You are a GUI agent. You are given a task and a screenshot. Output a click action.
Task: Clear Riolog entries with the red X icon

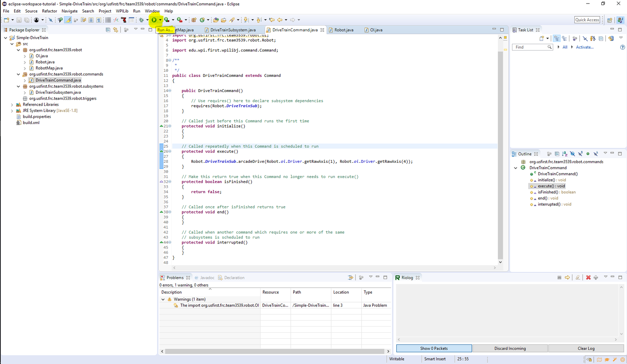click(x=588, y=278)
